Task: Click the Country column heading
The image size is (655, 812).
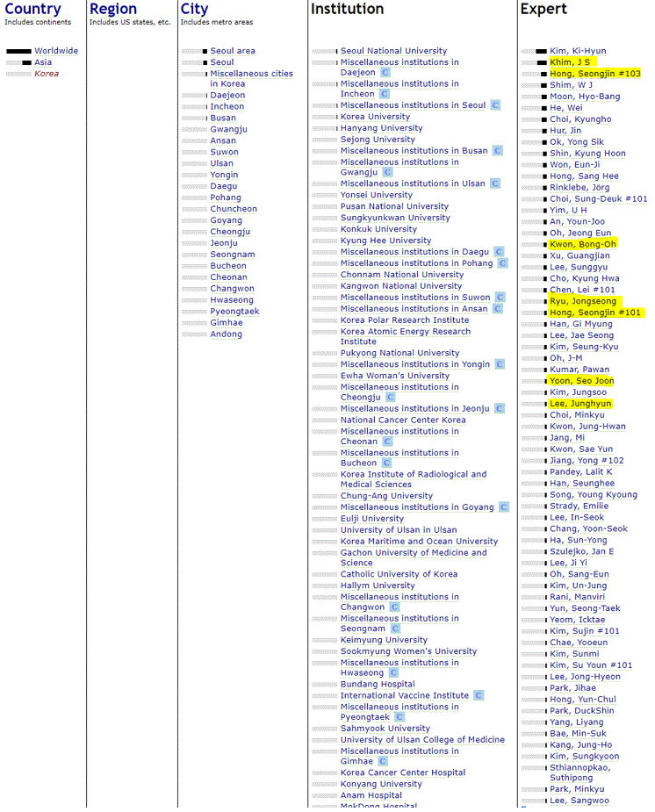Action: [x=32, y=10]
